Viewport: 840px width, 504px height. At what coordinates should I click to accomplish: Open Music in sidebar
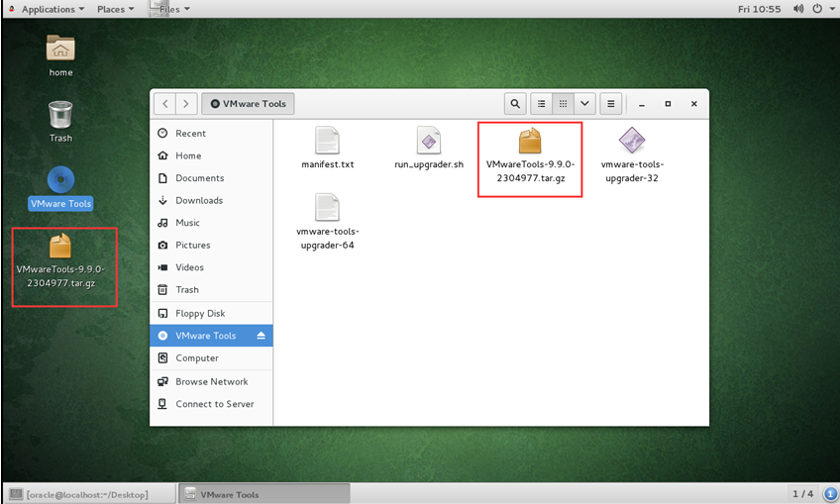pyautogui.click(x=211, y=223)
